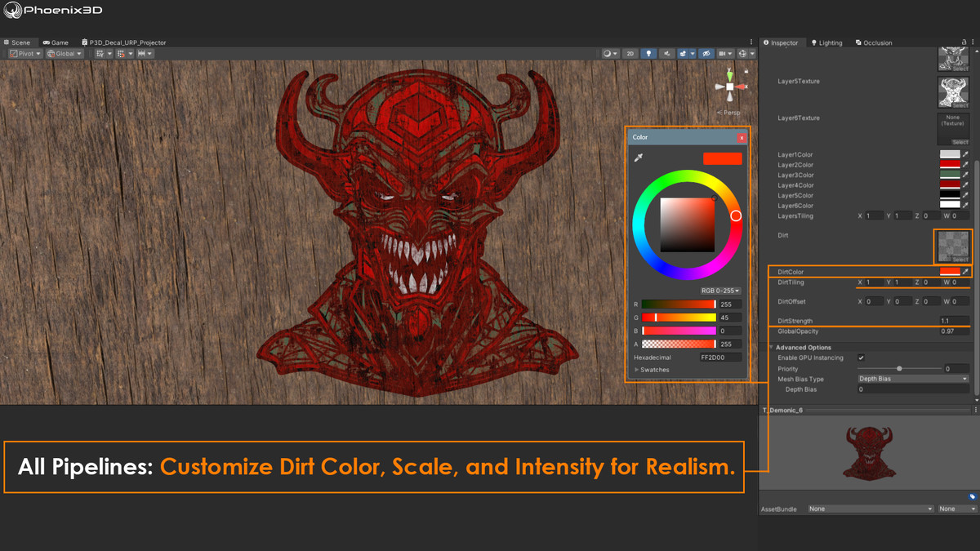Switch to the Lighting tab

coord(826,42)
